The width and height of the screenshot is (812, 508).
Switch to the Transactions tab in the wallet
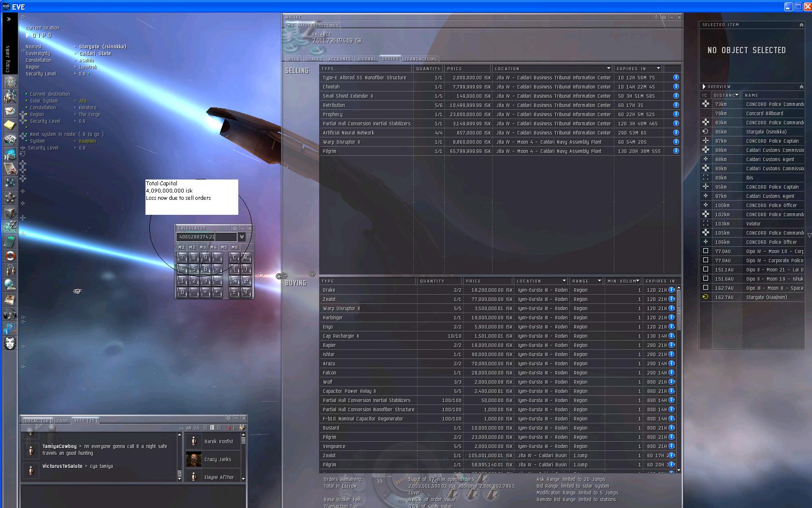point(420,59)
